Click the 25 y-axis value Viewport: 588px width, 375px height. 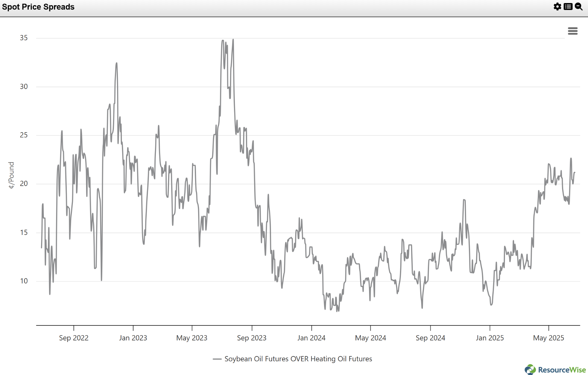click(x=24, y=135)
